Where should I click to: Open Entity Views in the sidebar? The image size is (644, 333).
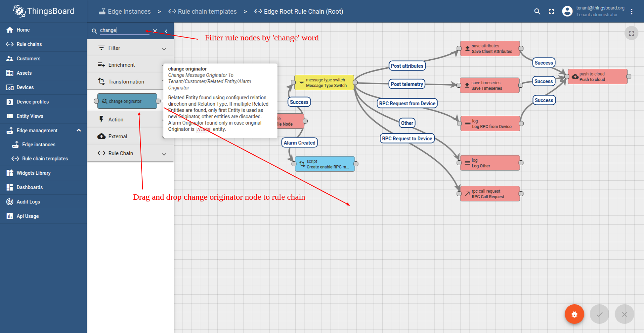pos(43,116)
